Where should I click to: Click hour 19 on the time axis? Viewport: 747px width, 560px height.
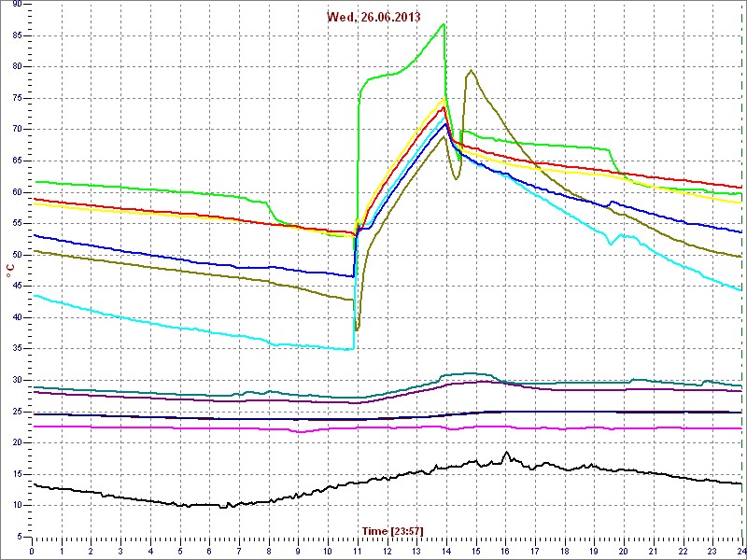[593, 552]
